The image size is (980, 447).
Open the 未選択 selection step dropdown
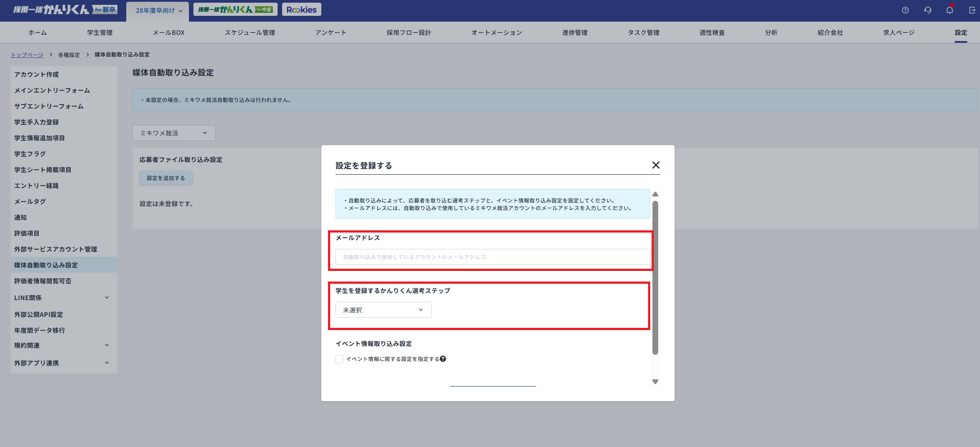point(383,309)
